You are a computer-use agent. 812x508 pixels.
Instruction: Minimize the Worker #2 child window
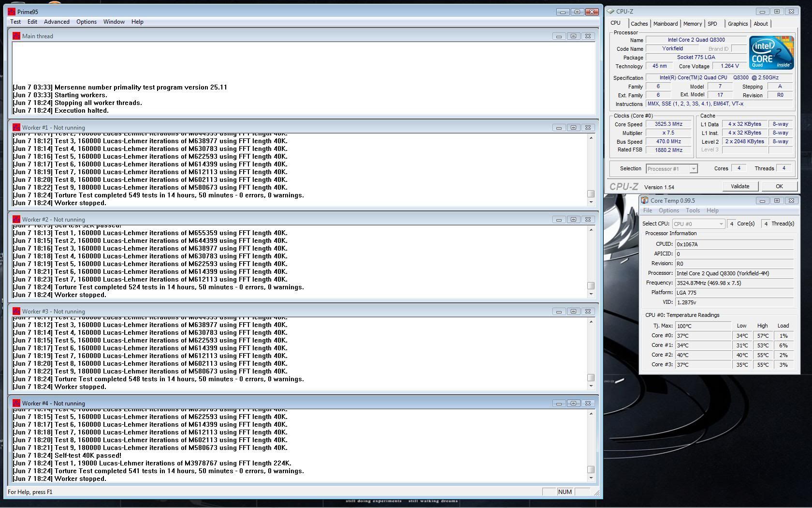click(x=559, y=220)
